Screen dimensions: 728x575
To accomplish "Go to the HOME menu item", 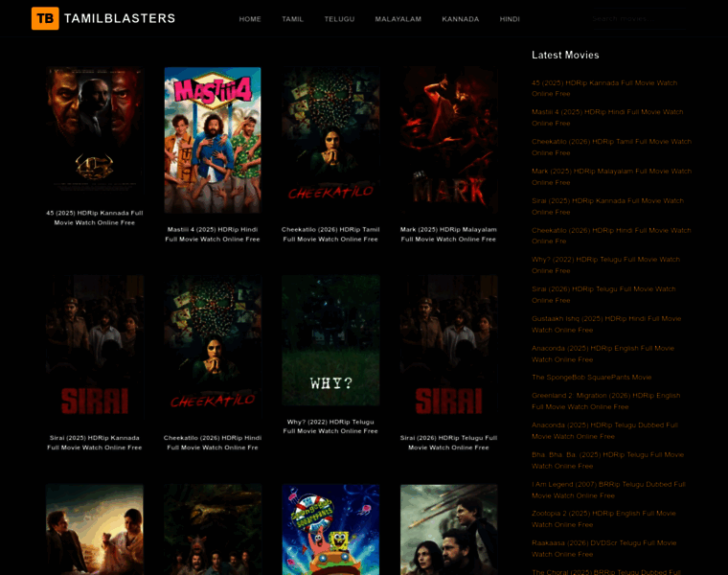I will pyautogui.click(x=250, y=19).
